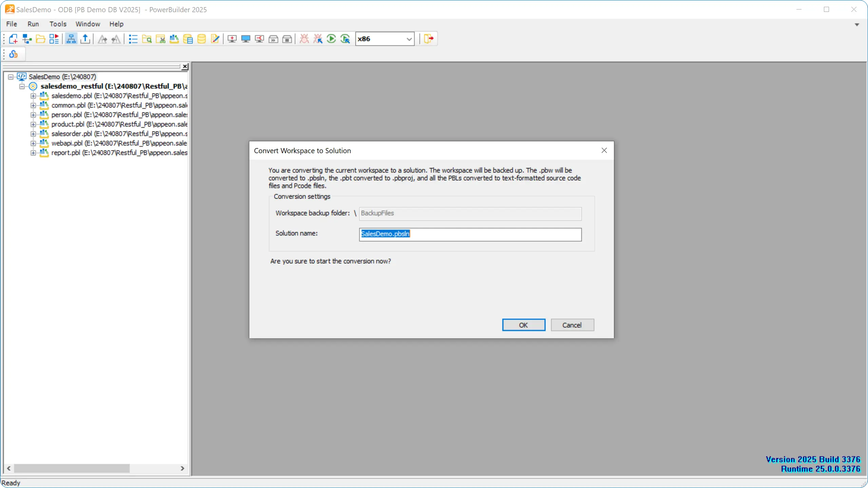Open the Run menu

pos(33,24)
